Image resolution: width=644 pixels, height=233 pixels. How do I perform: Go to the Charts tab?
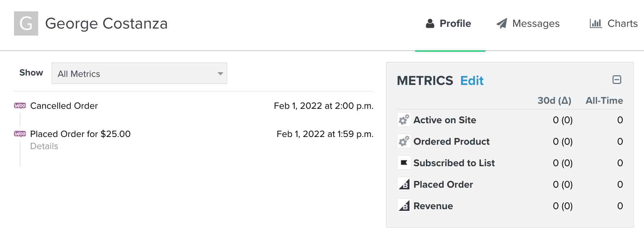click(x=614, y=24)
